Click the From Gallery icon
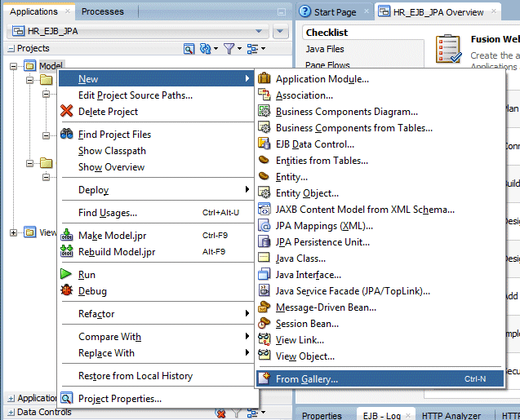Image resolution: width=520 pixels, height=420 pixels. (x=264, y=378)
